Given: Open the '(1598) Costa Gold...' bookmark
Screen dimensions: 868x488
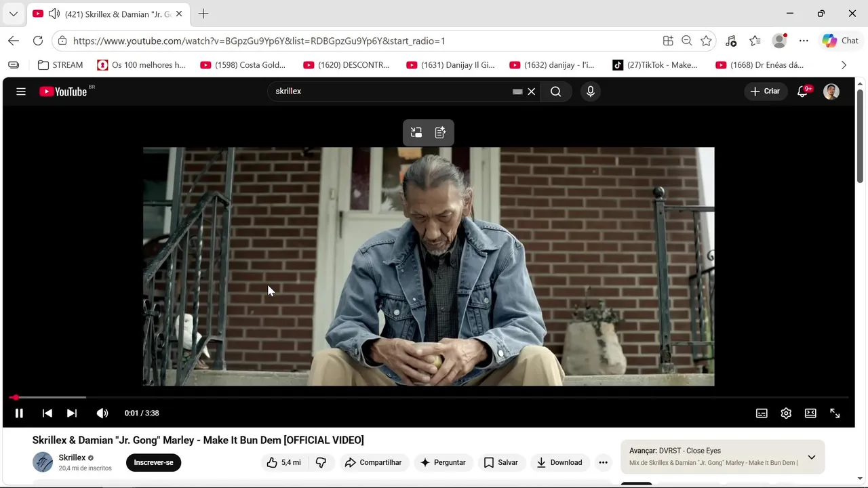Looking at the screenshot, I should pyautogui.click(x=243, y=65).
